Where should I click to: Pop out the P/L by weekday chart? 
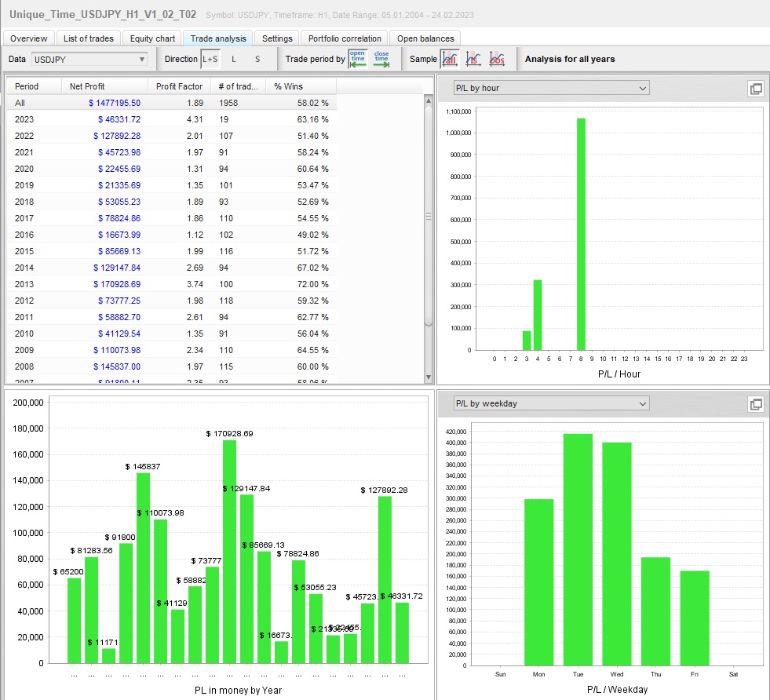pyautogui.click(x=755, y=404)
